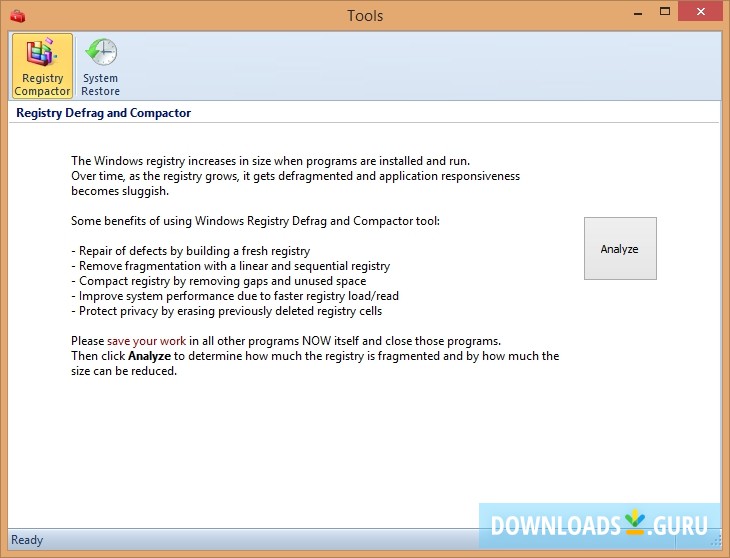This screenshot has height=558, width=730.
Task: Click 'Remove fragmentation with a linear' line
Action: coord(230,266)
